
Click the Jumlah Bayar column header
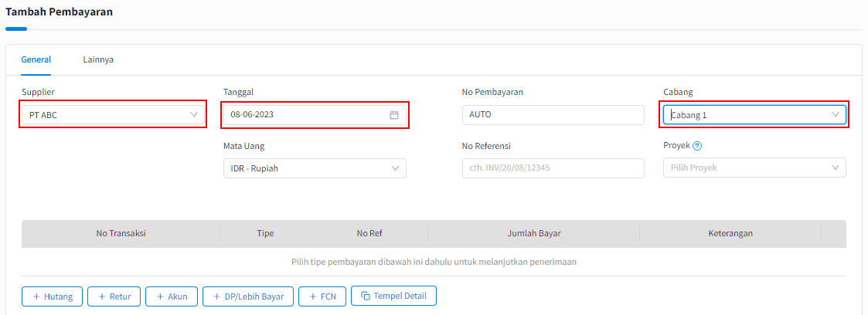click(x=534, y=233)
